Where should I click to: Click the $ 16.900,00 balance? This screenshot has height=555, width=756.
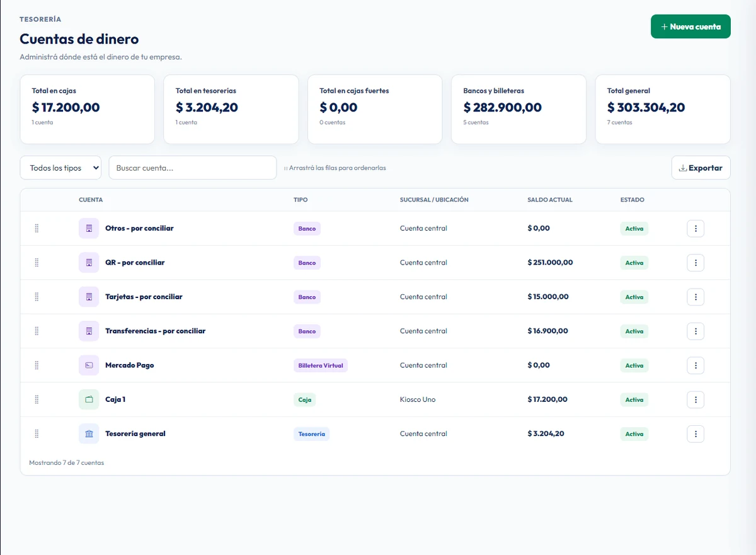pos(548,331)
